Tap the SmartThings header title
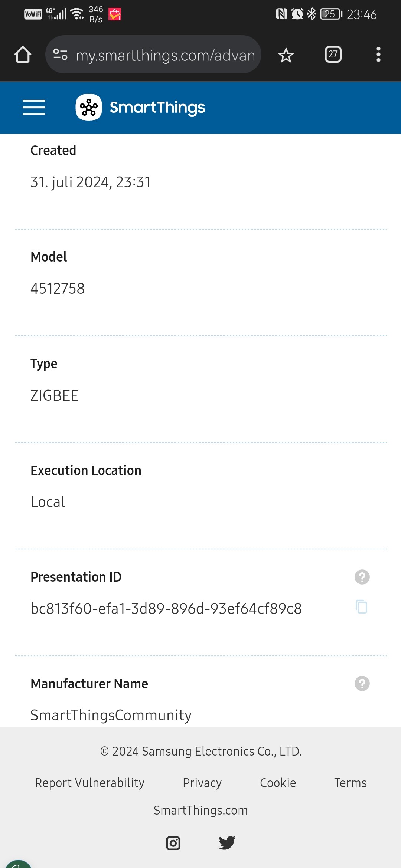Viewport: 401px width, 868px height. (x=157, y=108)
